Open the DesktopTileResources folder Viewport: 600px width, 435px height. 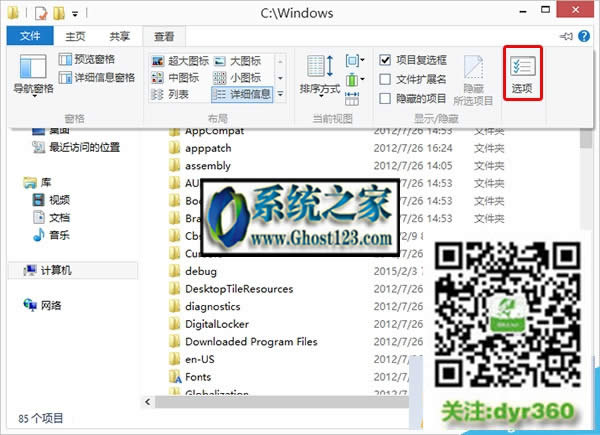click(x=238, y=289)
